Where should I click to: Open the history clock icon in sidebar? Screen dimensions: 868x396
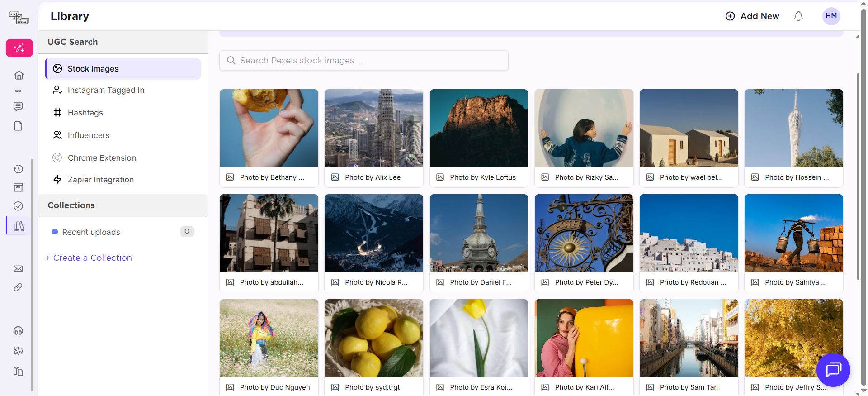pyautogui.click(x=18, y=169)
